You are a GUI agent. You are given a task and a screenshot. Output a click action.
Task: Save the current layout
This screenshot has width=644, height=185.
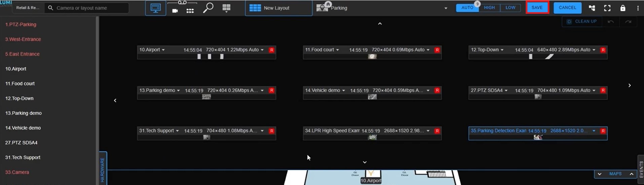(537, 8)
